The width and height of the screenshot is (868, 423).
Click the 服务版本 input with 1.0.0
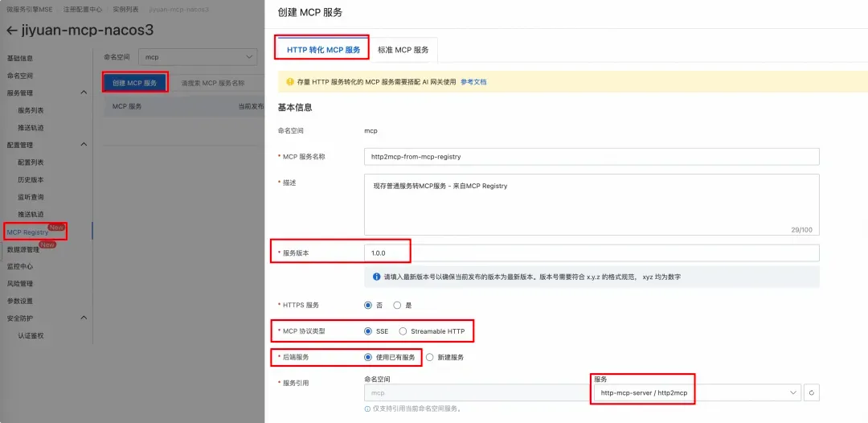click(x=592, y=253)
